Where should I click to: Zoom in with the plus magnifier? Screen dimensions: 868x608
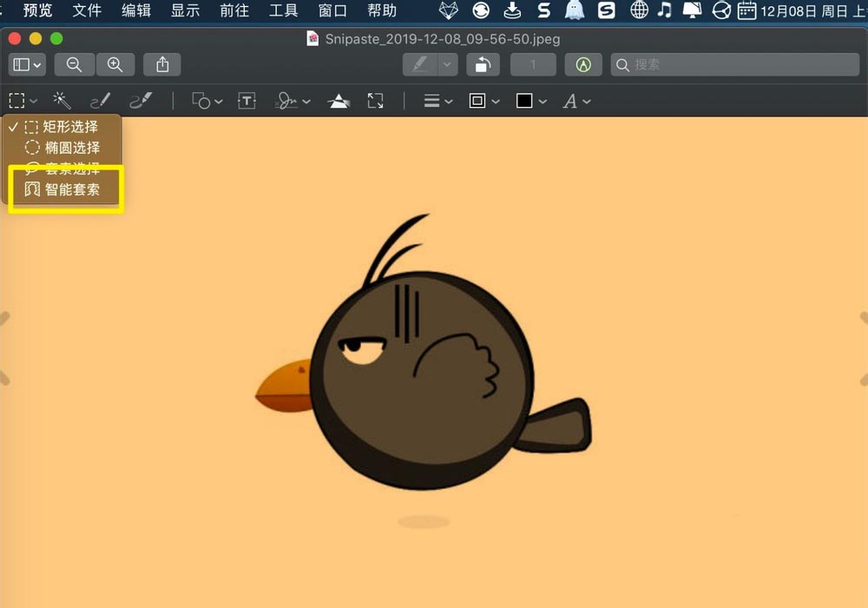(115, 65)
